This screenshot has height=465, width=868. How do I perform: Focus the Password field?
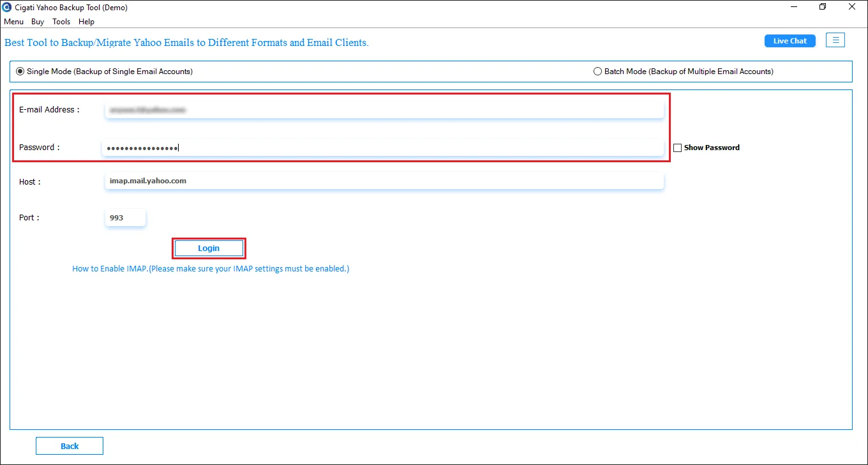[383, 148]
